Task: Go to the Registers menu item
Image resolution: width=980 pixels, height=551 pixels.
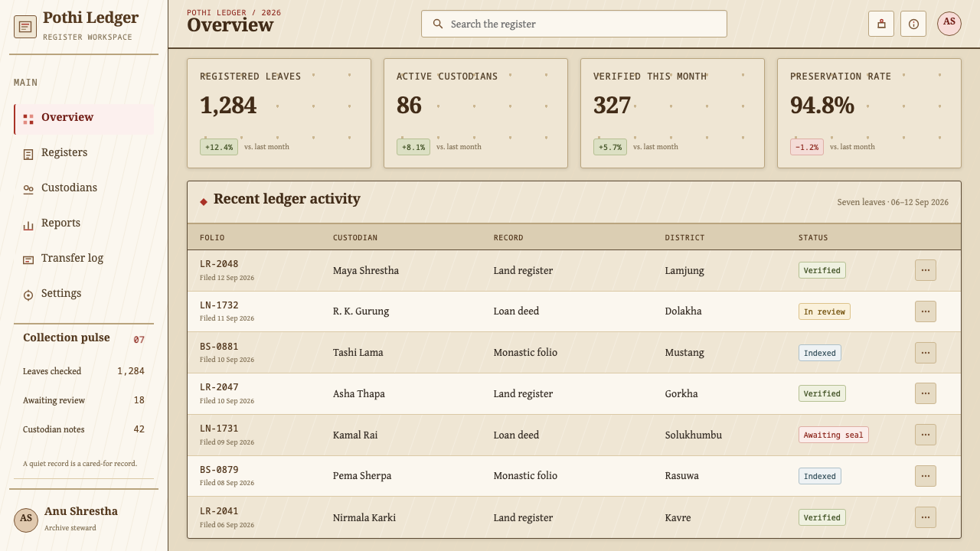Action: point(83,154)
